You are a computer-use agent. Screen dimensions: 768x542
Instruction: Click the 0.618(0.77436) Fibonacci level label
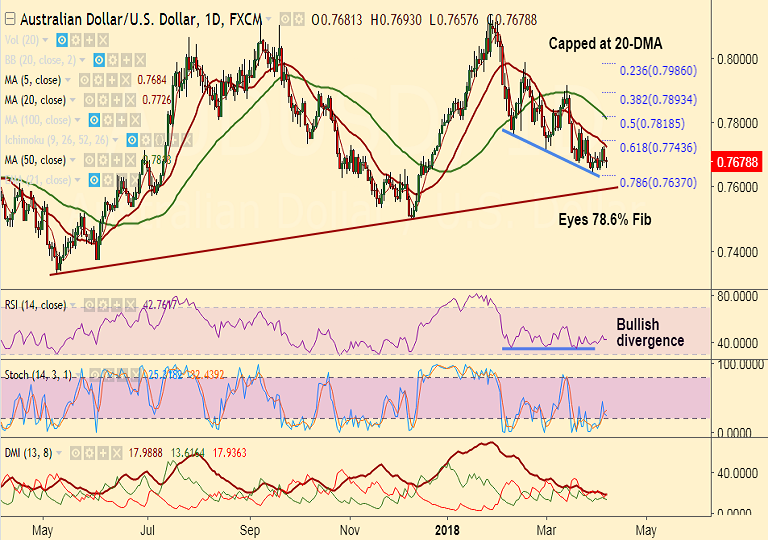pyautogui.click(x=658, y=147)
